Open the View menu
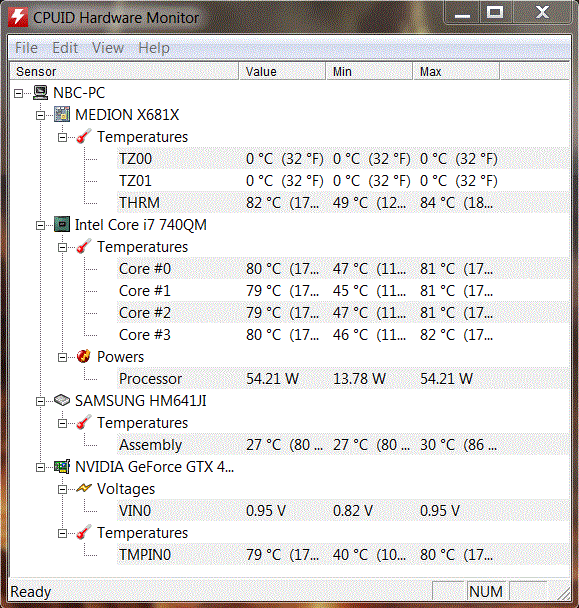 click(108, 48)
